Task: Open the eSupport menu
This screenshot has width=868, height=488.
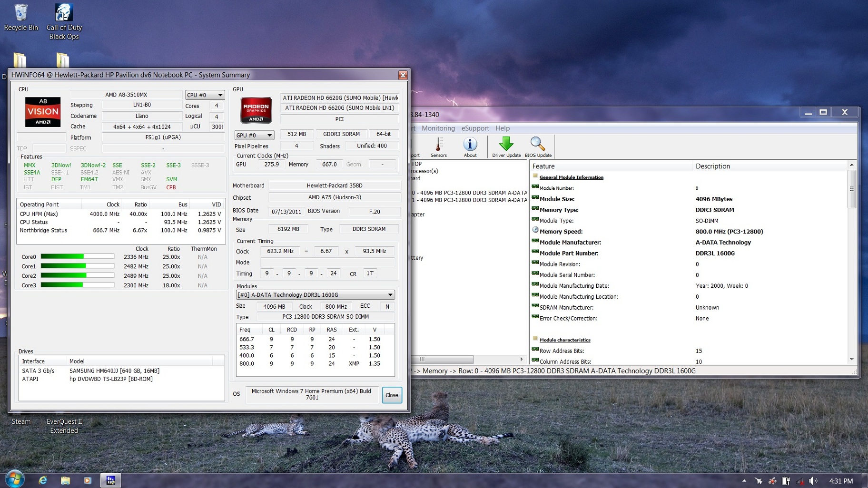Action: [x=475, y=128]
